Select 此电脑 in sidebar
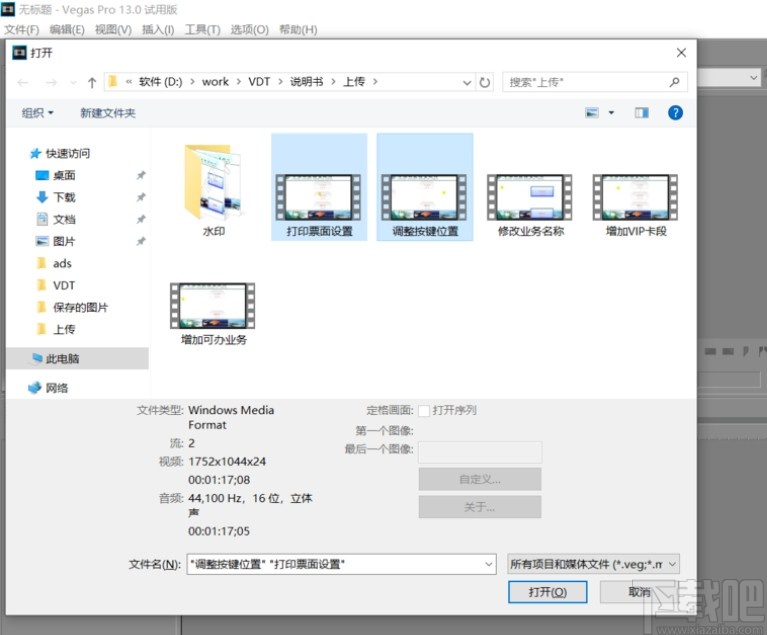The image size is (767, 635). (x=77, y=359)
